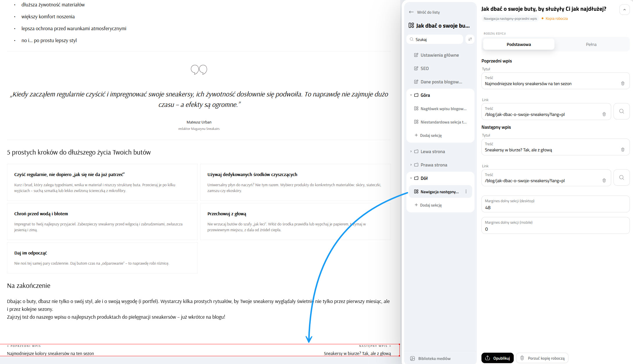Open the SEO settings item
The width and height of the screenshot is (633, 364).
tap(424, 69)
